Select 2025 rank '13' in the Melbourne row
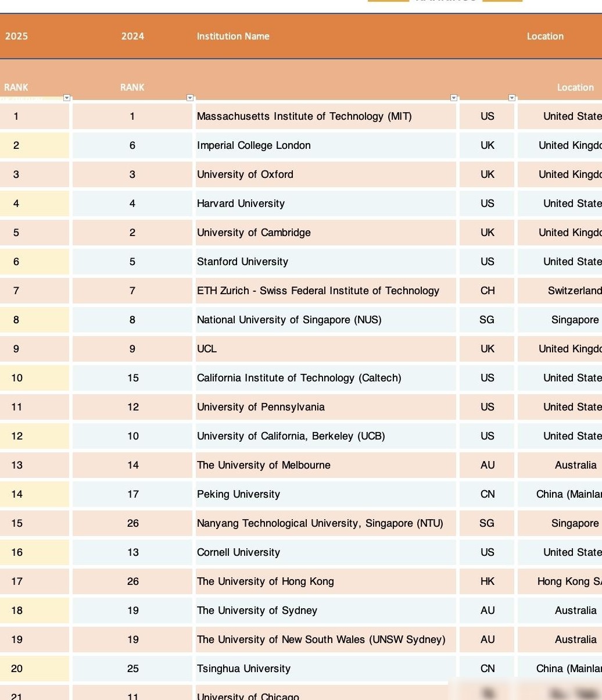This screenshot has width=602, height=700. 34,465
